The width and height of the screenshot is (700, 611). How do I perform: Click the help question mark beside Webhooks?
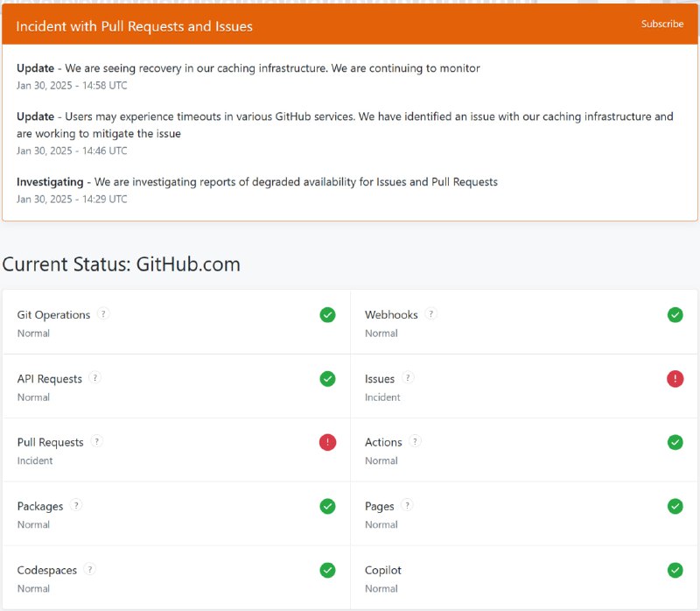click(430, 314)
